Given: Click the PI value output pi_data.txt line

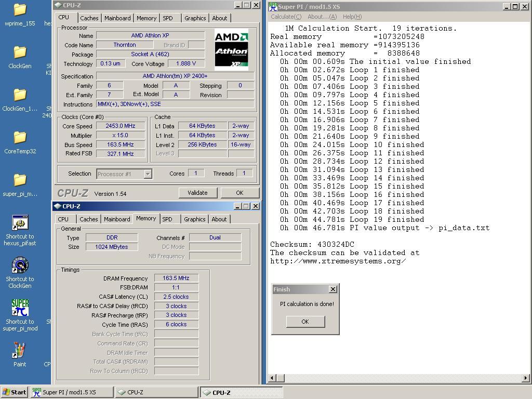Looking at the screenshot, I should tap(385, 228).
